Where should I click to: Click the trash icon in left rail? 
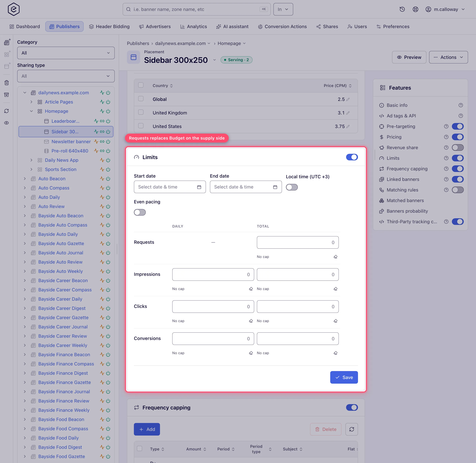(7, 83)
